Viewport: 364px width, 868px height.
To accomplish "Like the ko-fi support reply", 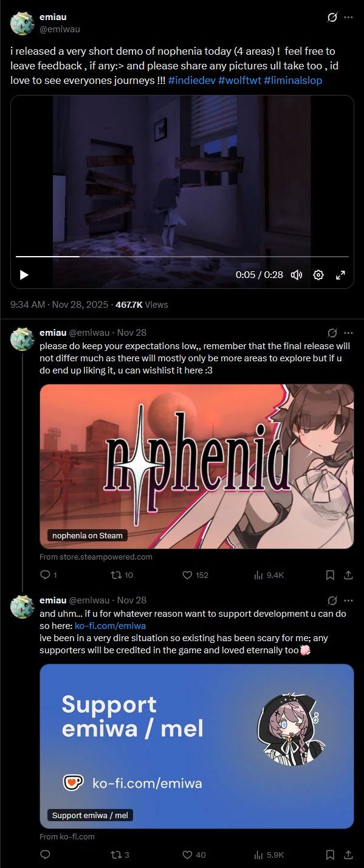I will tap(194, 855).
